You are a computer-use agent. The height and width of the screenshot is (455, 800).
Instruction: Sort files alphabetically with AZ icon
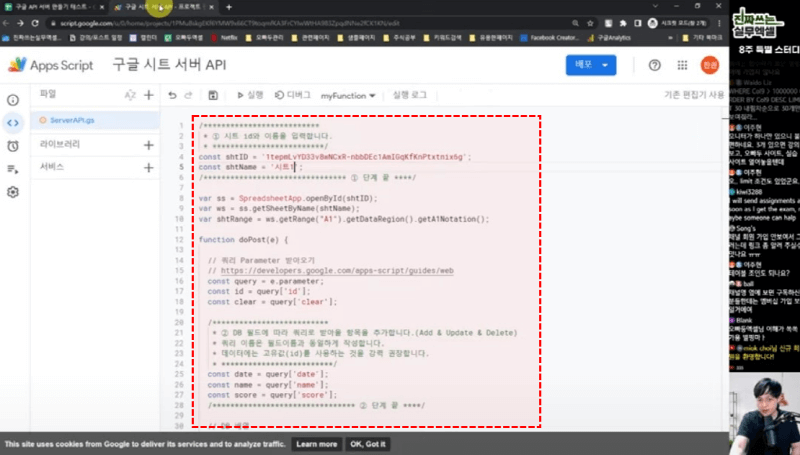[x=130, y=95]
